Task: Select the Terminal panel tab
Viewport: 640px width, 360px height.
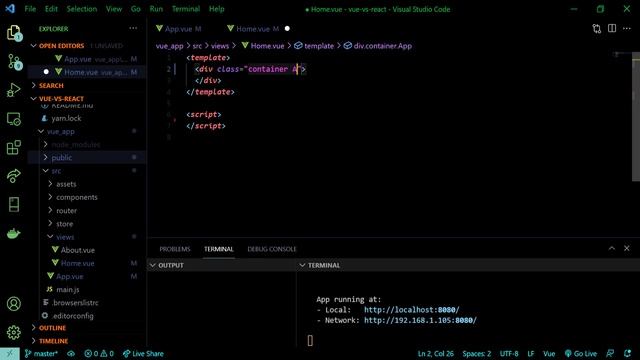Action: click(x=219, y=249)
